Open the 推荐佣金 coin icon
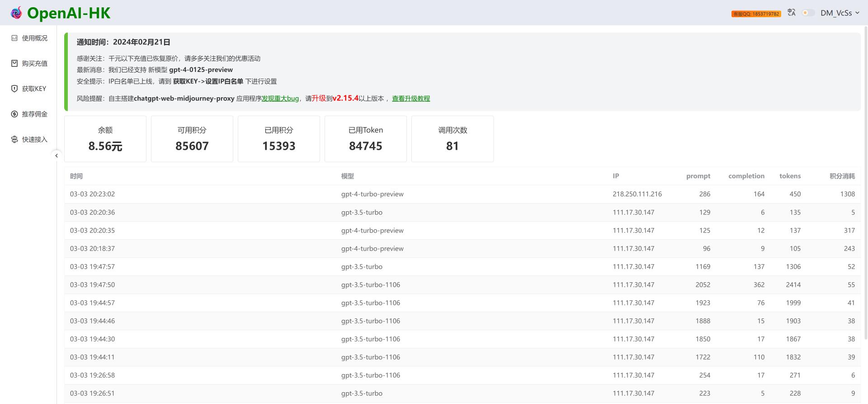The height and width of the screenshot is (404, 868). click(14, 114)
